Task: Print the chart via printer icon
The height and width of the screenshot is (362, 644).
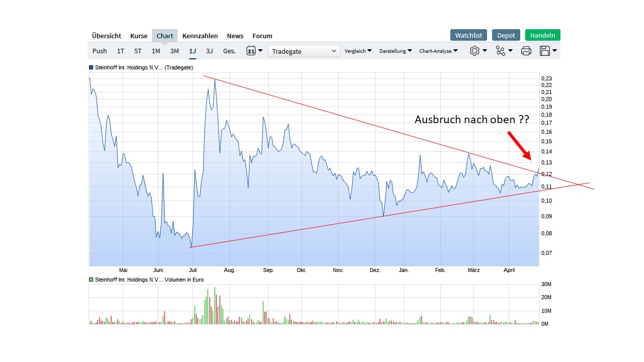Action: [526, 51]
